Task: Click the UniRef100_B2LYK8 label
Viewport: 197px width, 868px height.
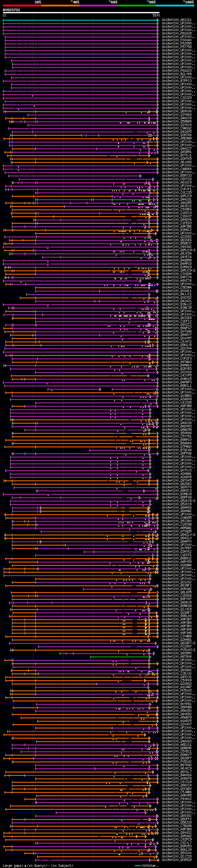Action: [x=177, y=74]
